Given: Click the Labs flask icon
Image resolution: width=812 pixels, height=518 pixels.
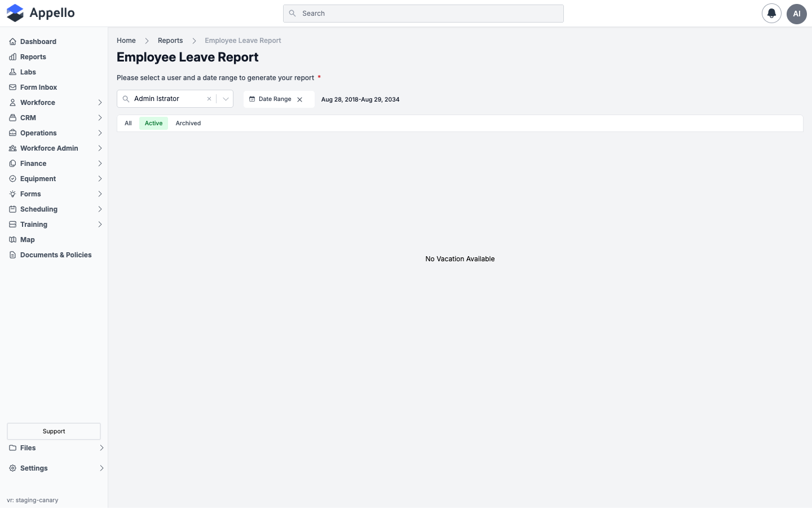Looking at the screenshot, I should point(12,72).
